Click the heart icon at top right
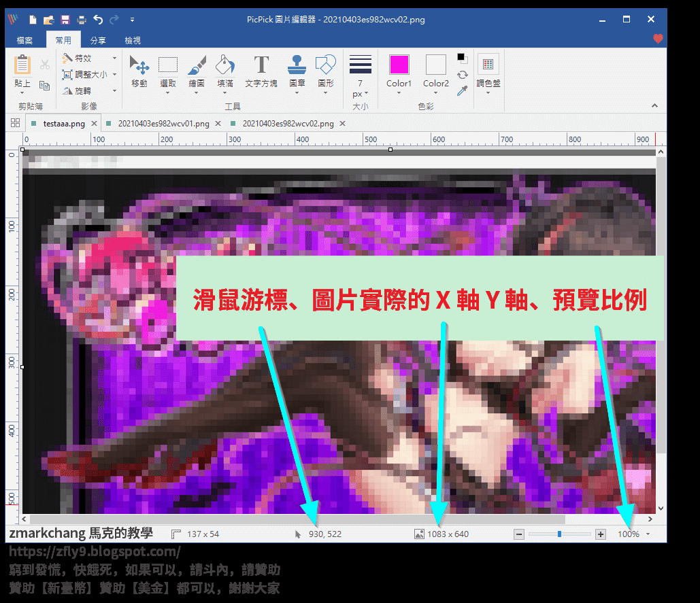Image resolution: width=700 pixels, height=603 pixels. (x=658, y=39)
